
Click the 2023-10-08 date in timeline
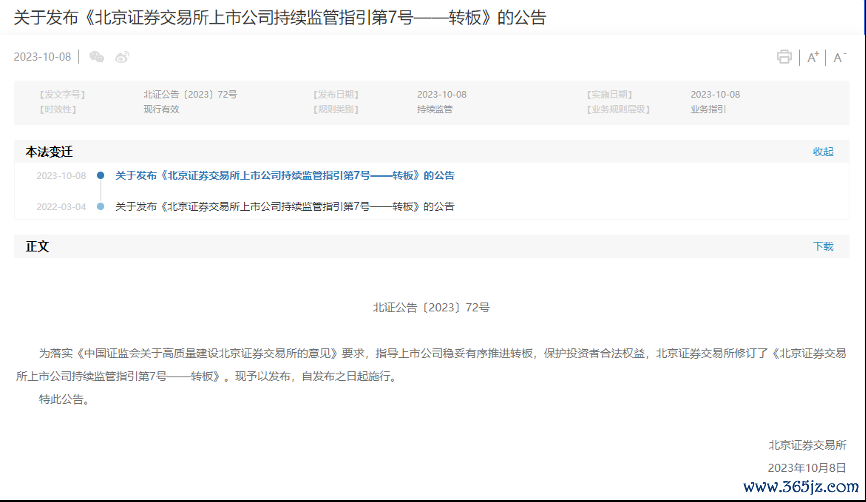point(61,176)
